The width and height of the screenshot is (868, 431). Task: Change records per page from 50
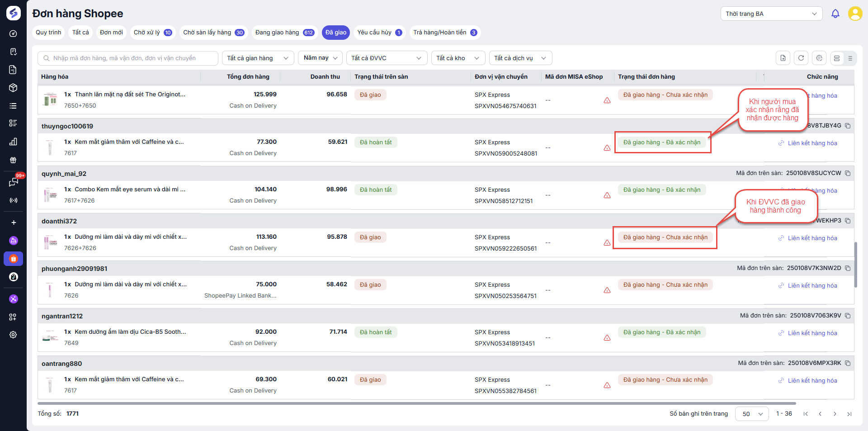coord(751,414)
